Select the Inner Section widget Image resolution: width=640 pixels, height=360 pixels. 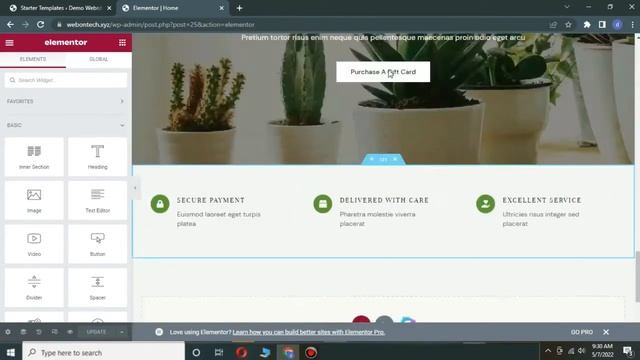coord(34,157)
